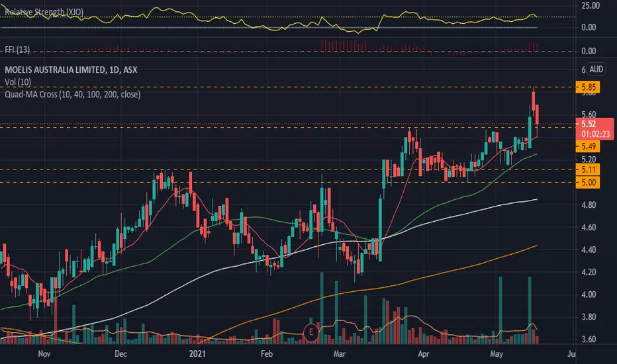Click the 5.11 horizontal line price label
Screen dimensions: 617x364
[x=588, y=169]
